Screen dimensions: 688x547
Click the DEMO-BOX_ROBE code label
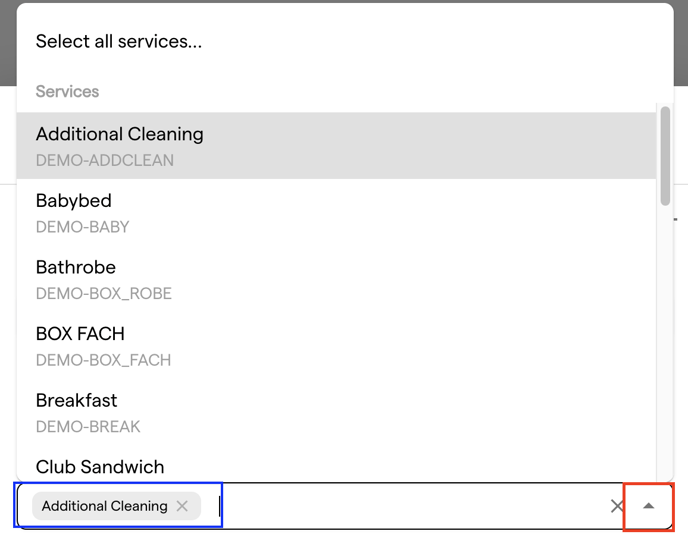(104, 293)
